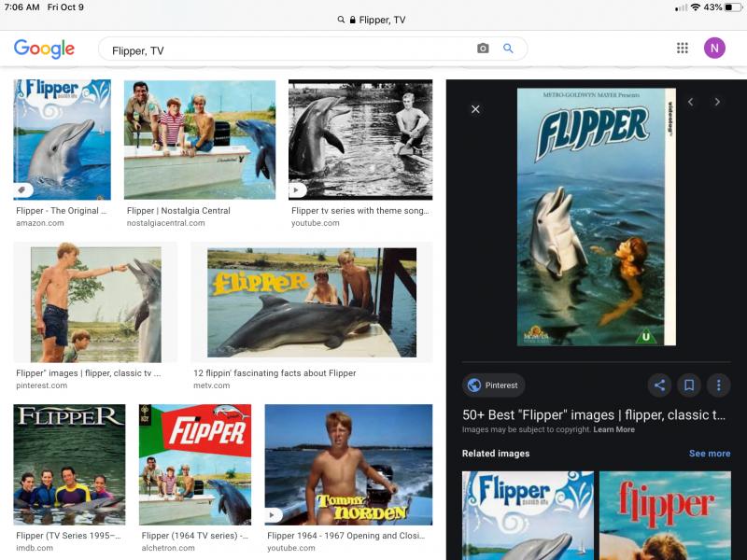Open pinterest.com boy touching dolphin thumbnail
The image size is (747, 560).
[x=95, y=302]
